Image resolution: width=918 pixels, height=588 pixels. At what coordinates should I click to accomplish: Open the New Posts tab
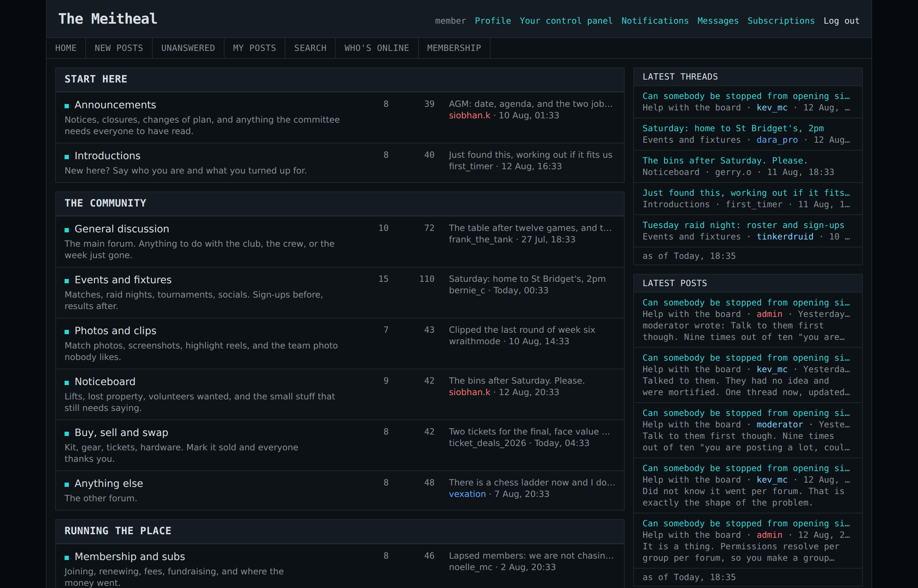click(x=119, y=48)
